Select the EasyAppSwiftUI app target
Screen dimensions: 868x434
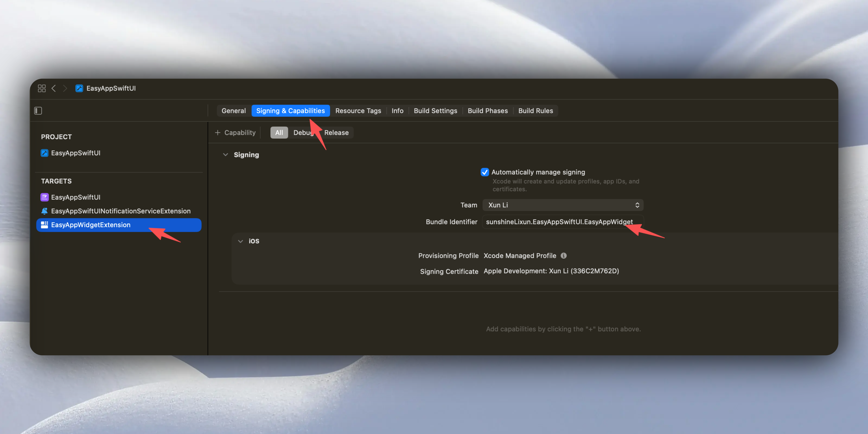(76, 197)
